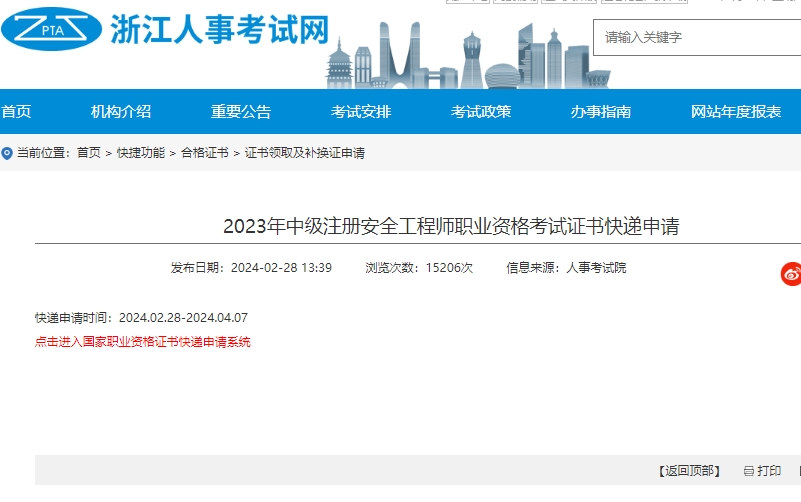Open the 考试政策 menu item
The height and width of the screenshot is (502, 801).
coord(481,112)
